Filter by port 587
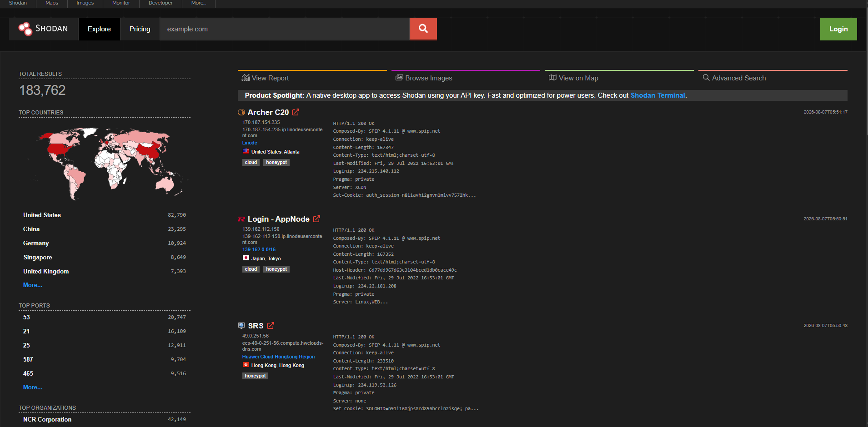This screenshot has height=427, width=868. (28, 359)
